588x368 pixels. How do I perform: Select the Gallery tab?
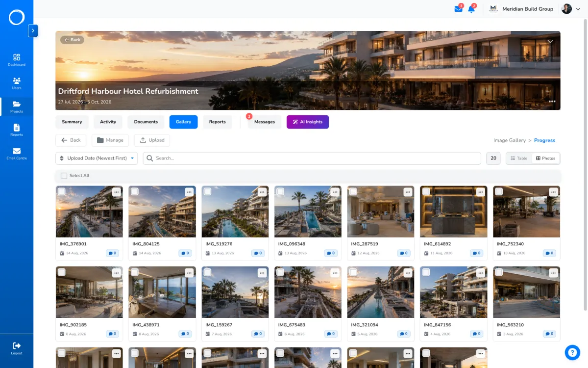(183, 122)
